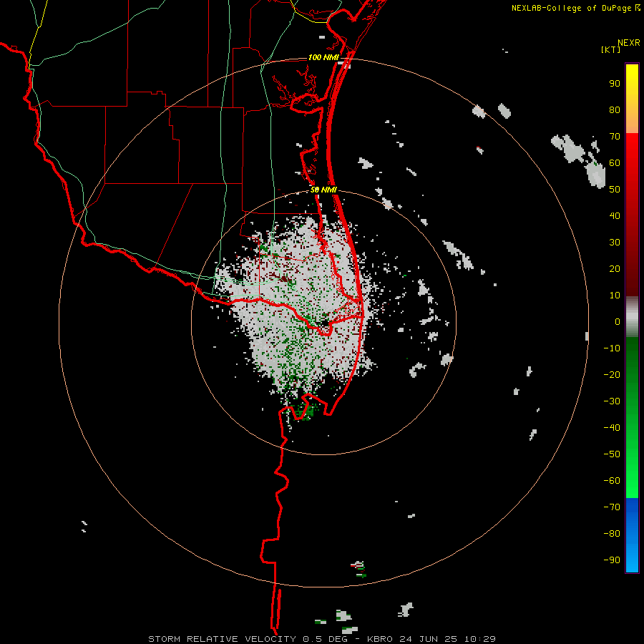644x644 pixels.
Task: Click the blue bottom segment of color bar
Action: coord(632,535)
